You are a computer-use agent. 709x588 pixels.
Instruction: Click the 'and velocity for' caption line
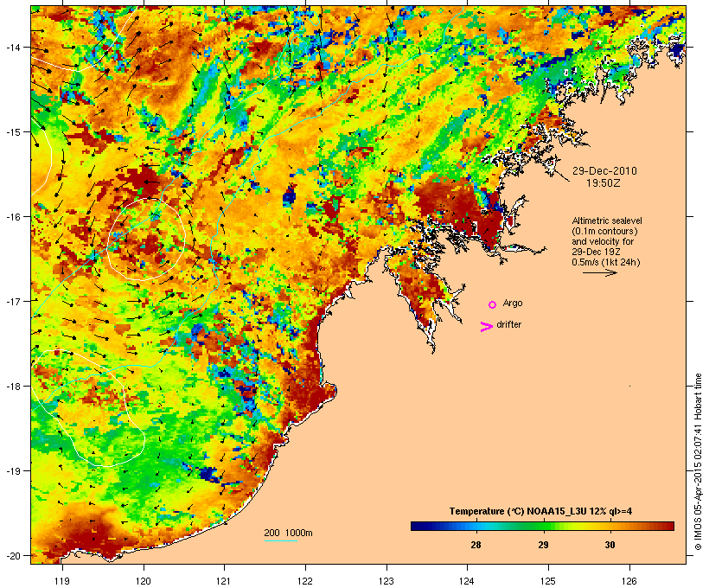coord(603,241)
